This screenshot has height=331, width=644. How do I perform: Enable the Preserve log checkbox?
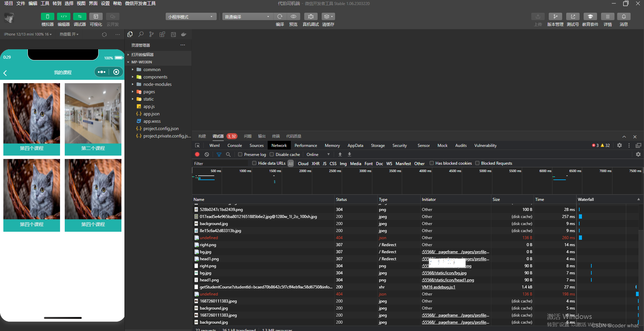[x=240, y=154]
